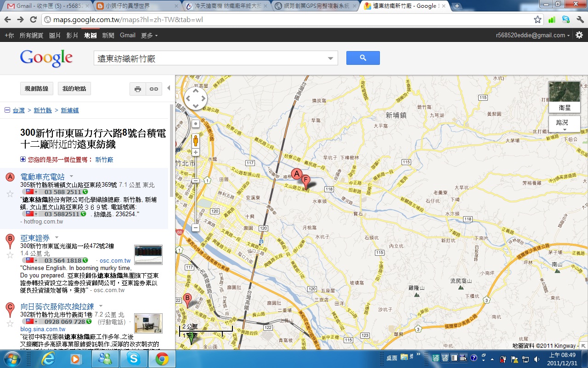Click the Skype extension icon in toolbar
The width and height of the screenshot is (588, 368).
click(566, 20)
